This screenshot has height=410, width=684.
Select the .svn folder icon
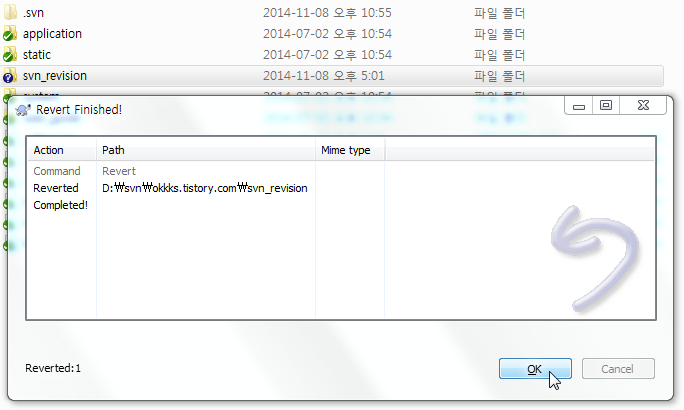[x=10, y=12]
